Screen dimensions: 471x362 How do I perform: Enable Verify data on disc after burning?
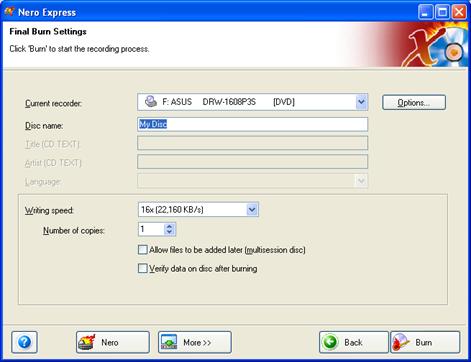tap(143, 268)
